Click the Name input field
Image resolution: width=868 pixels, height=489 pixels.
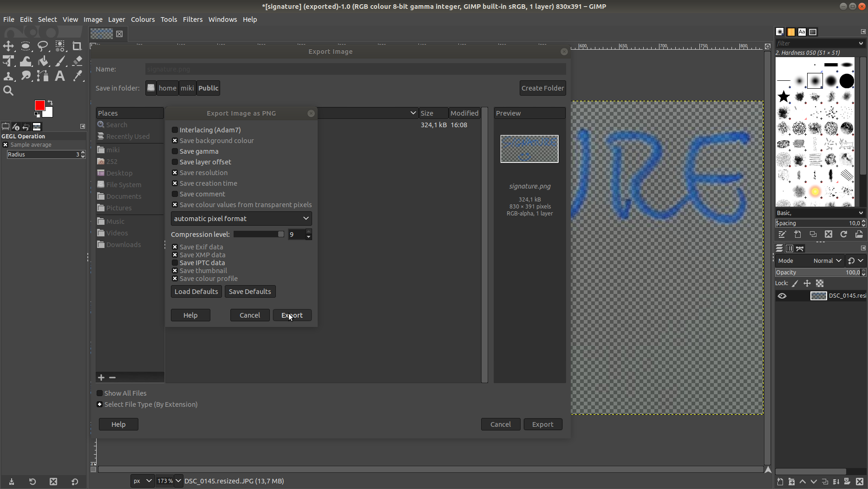pyautogui.click(x=355, y=69)
